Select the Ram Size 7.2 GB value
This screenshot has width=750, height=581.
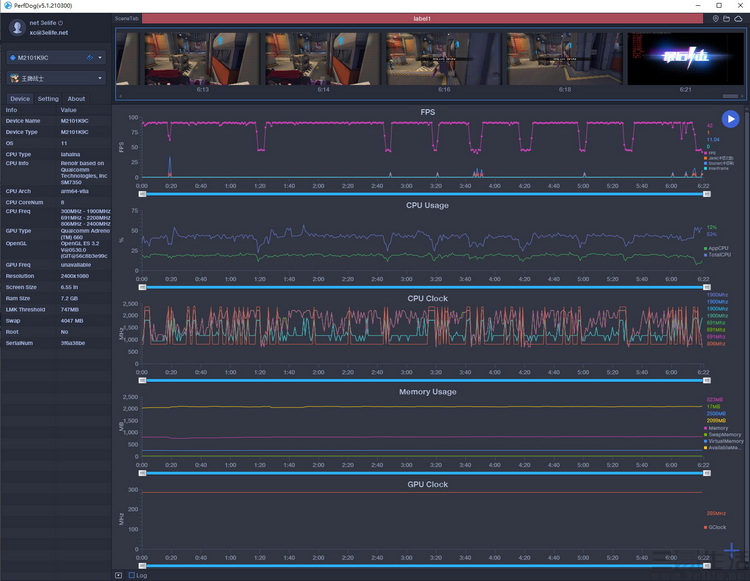click(x=69, y=298)
